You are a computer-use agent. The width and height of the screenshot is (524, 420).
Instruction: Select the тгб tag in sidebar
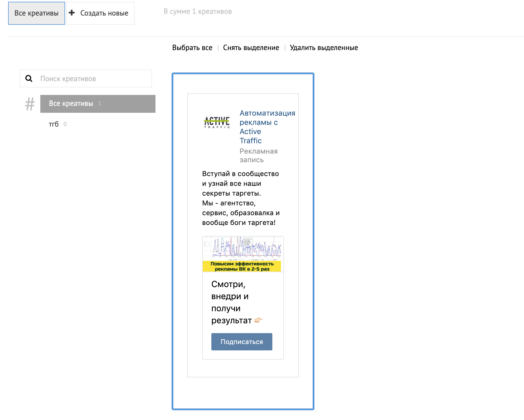coord(54,124)
